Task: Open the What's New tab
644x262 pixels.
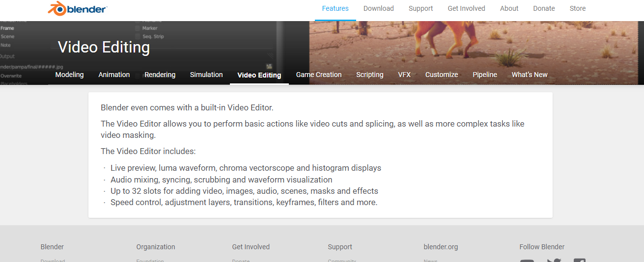Action: [530, 75]
